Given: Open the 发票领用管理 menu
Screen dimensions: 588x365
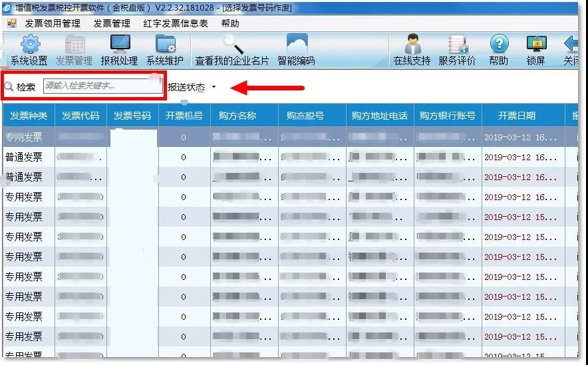Looking at the screenshot, I should coord(53,23).
